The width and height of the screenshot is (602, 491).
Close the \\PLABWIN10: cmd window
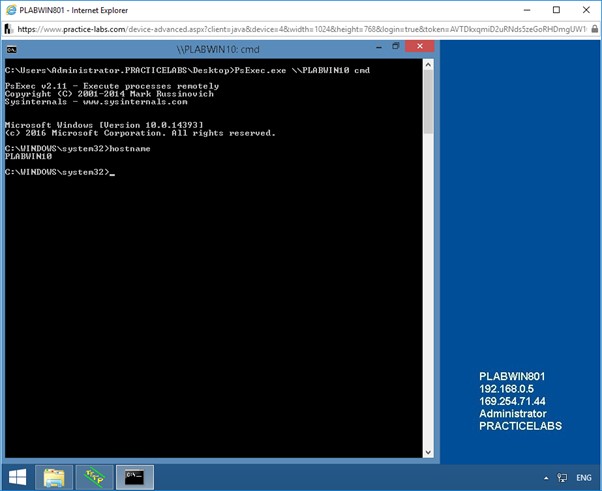click(x=420, y=46)
